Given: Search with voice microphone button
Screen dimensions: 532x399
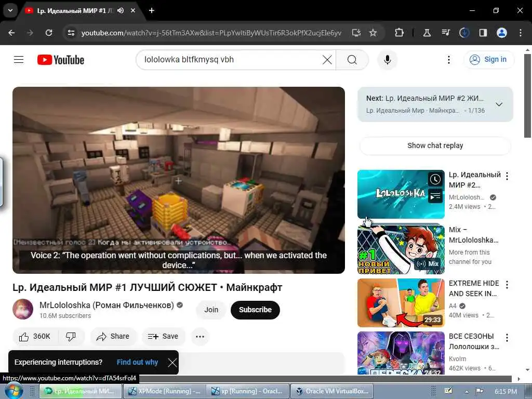Looking at the screenshot, I should coord(387,60).
